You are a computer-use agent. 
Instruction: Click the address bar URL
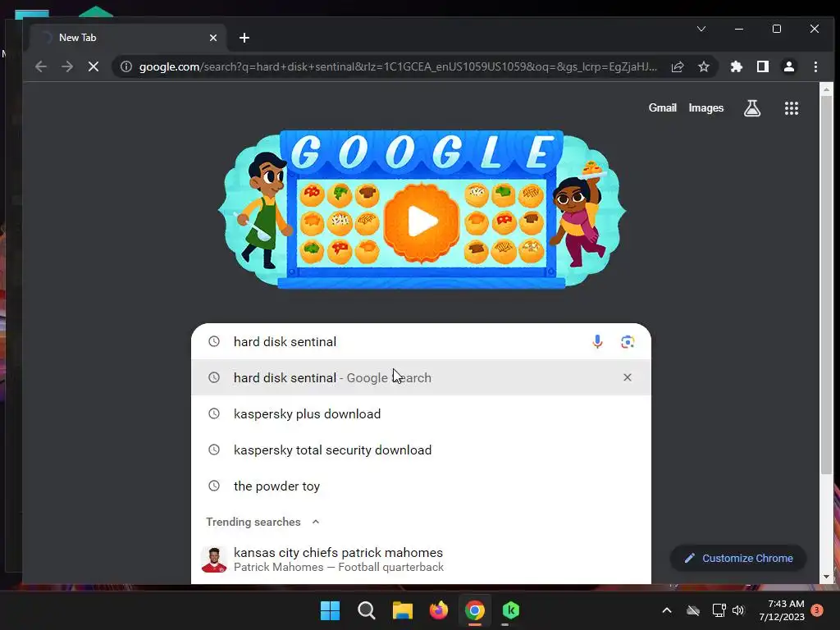[x=398, y=66]
